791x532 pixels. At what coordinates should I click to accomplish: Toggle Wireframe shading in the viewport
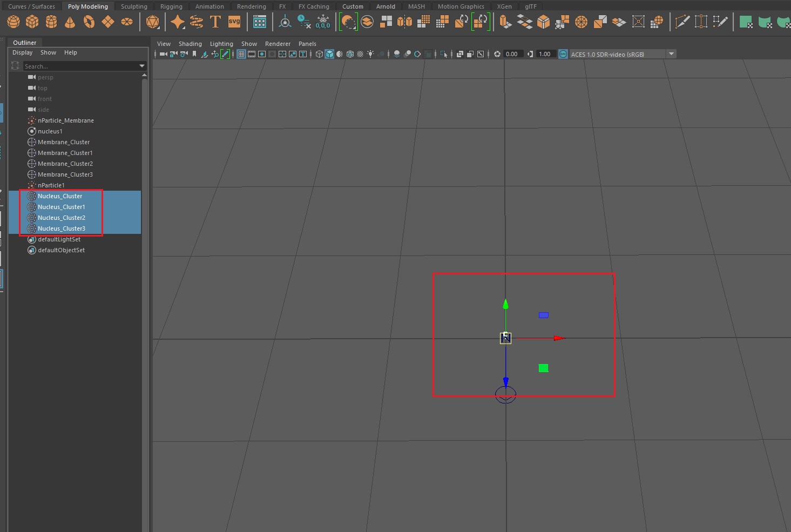(x=319, y=54)
